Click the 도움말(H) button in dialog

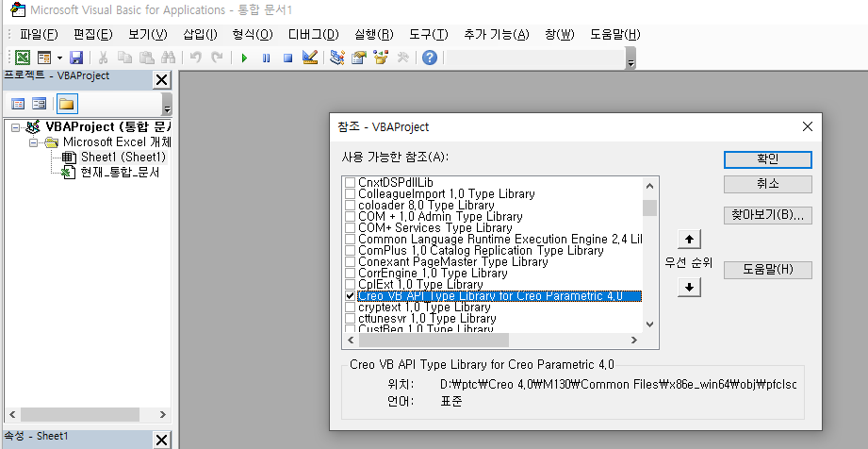click(768, 270)
